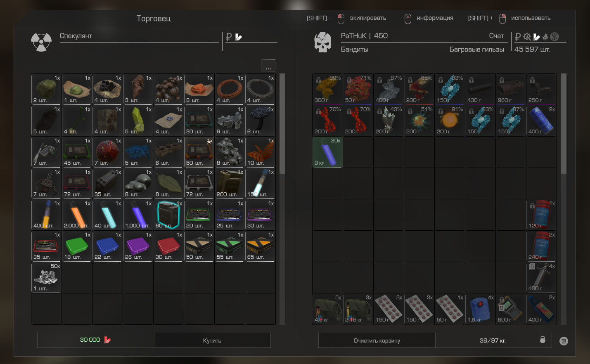The width and height of the screenshot is (590, 364).
Task: Select the blue plastic case for 22 шт.
Action: [107, 246]
